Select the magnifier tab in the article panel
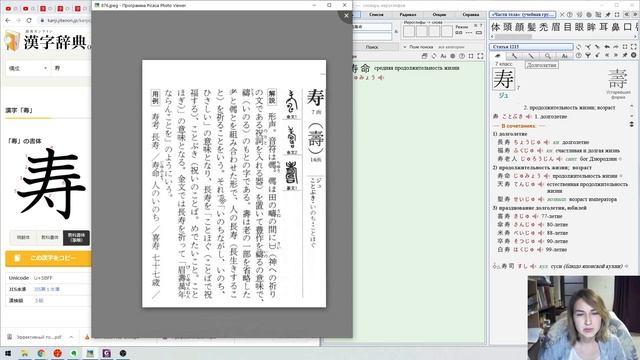Image resolution: width=640 pixels, height=360 pixels. click(x=548, y=56)
